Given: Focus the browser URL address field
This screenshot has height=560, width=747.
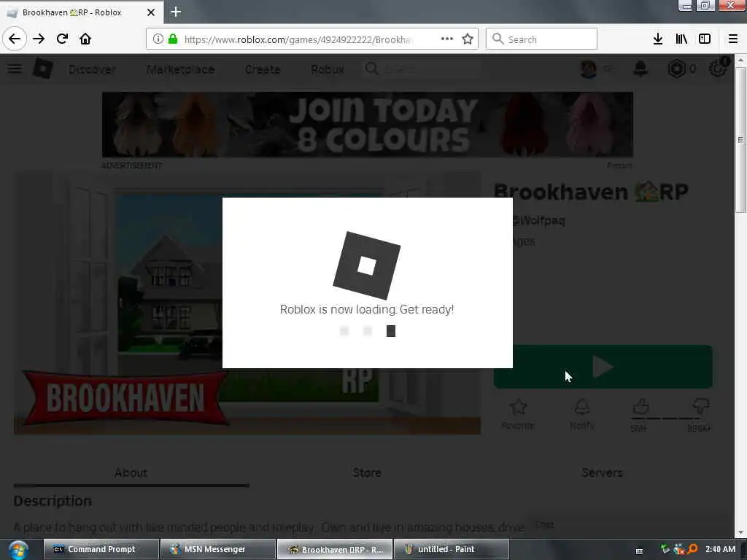Looking at the screenshot, I should pyautogui.click(x=298, y=39).
